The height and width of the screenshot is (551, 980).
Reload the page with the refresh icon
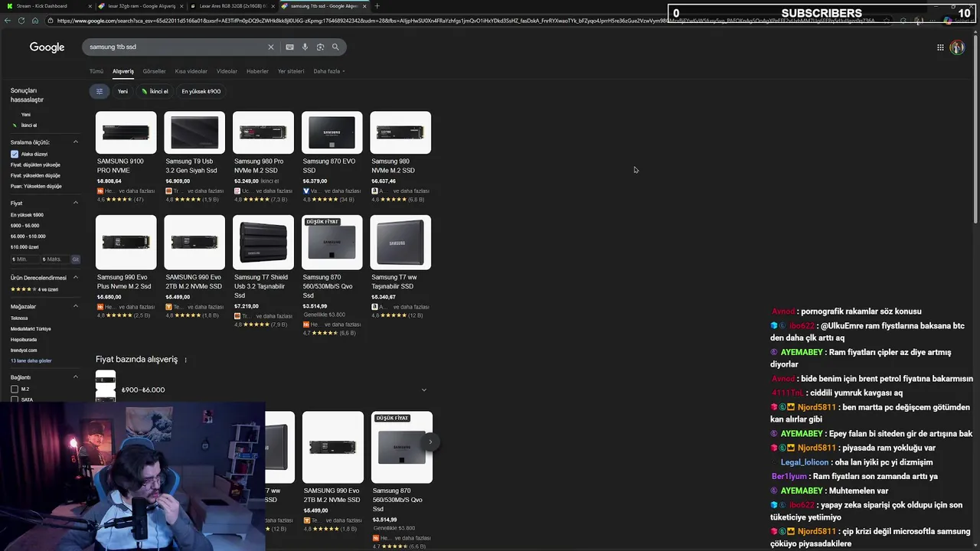pyautogui.click(x=21, y=21)
